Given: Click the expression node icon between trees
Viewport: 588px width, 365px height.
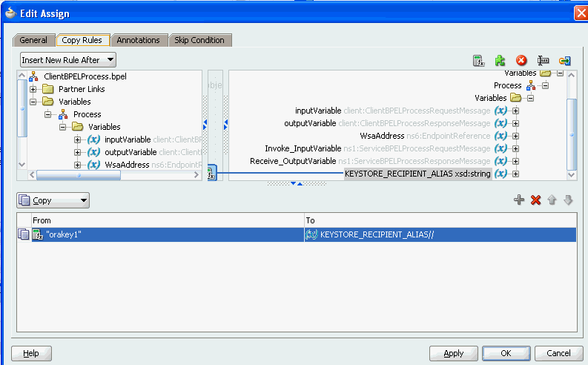Looking at the screenshot, I should [x=211, y=174].
